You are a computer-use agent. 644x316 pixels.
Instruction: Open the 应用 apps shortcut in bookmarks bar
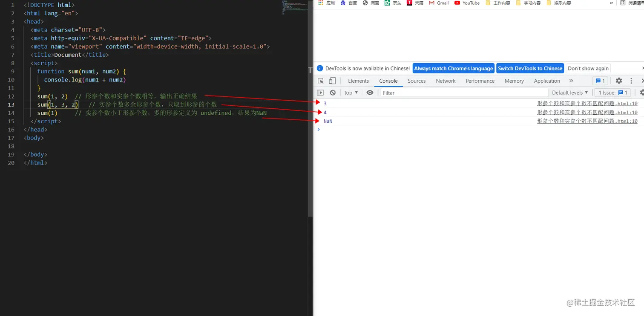(327, 3)
